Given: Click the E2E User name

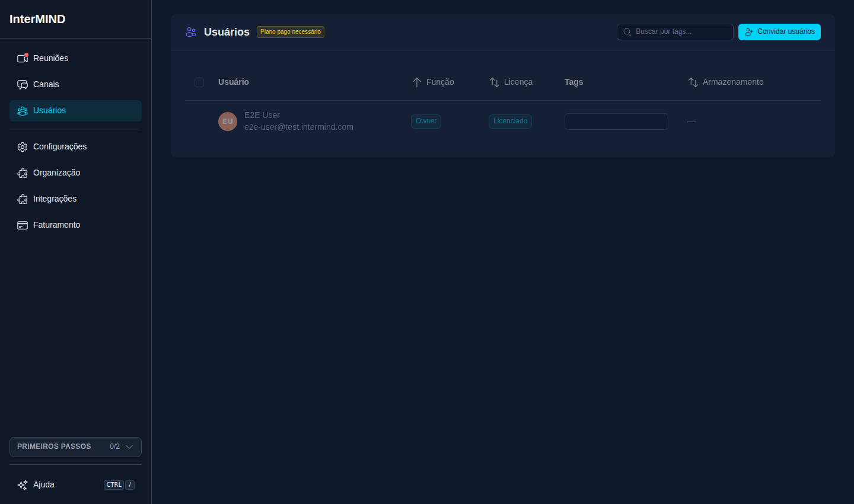Looking at the screenshot, I should (262, 116).
